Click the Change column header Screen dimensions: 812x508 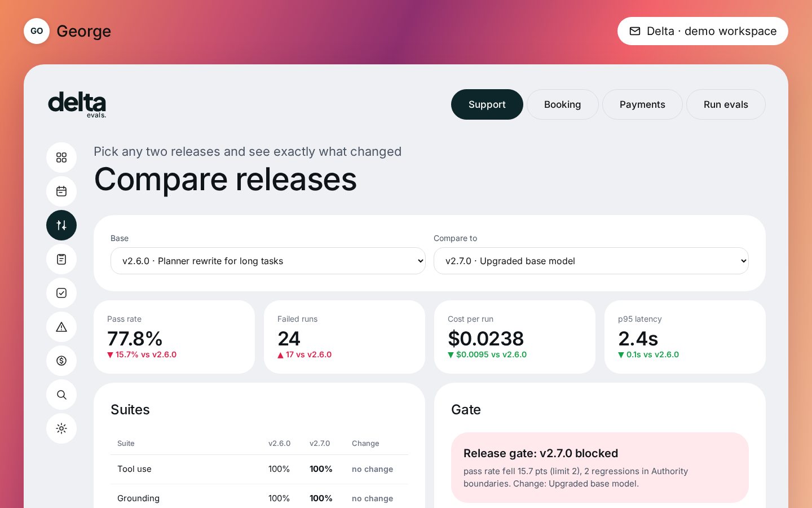click(365, 443)
